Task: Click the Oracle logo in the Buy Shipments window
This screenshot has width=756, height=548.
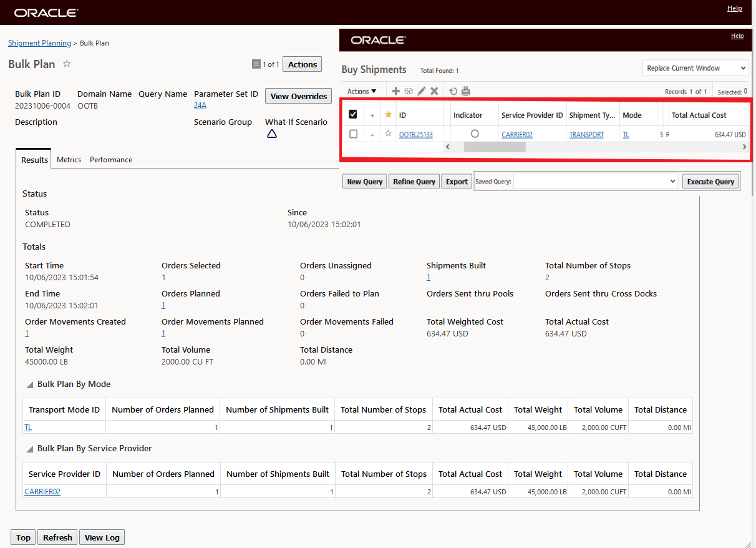Action: coord(378,40)
